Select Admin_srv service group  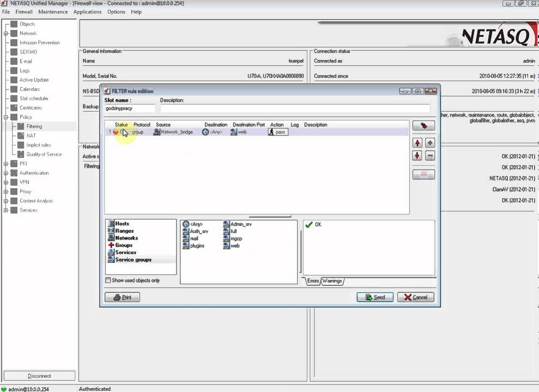[x=237, y=224]
